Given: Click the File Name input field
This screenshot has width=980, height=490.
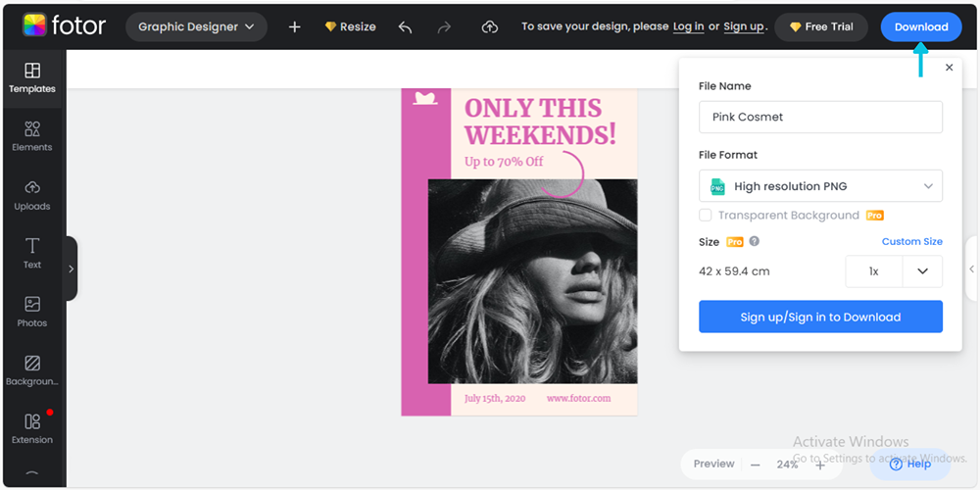Looking at the screenshot, I should point(820,118).
